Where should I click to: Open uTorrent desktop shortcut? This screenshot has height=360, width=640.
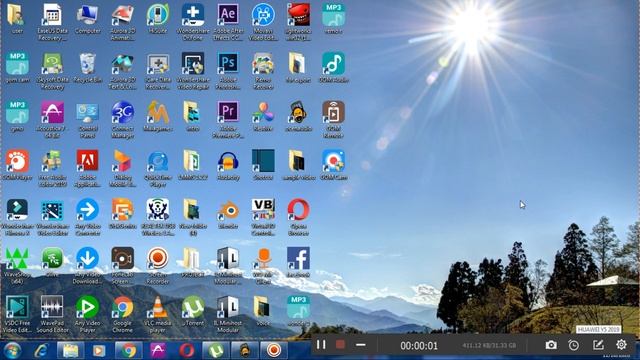(x=193, y=311)
